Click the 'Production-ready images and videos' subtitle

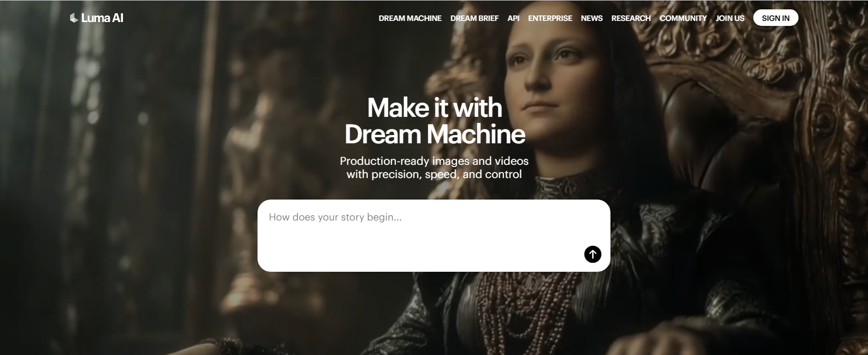434,161
